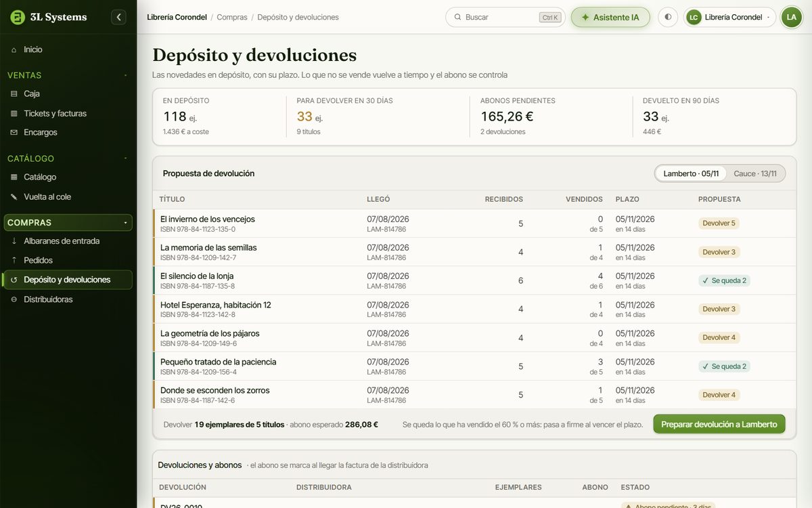Click Devolver 4 for Donde se esconden los zorros
The height and width of the screenshot is (508, 812).
tap(719, 395)
